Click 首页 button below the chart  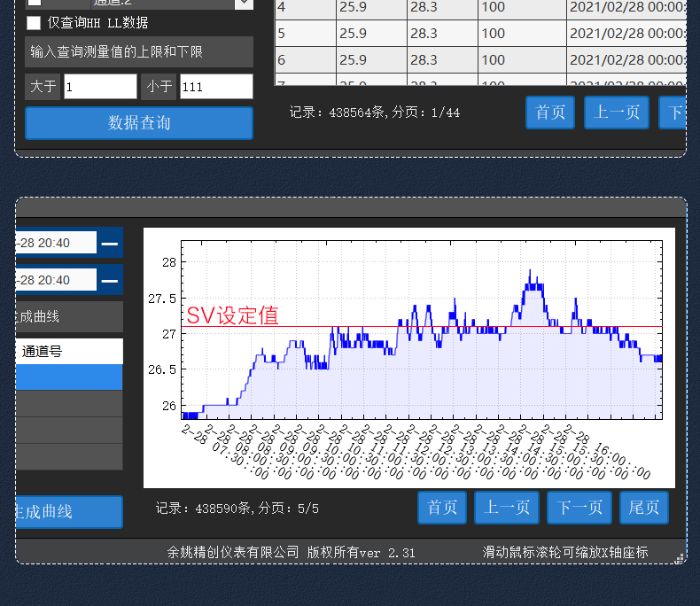(442, 508)
